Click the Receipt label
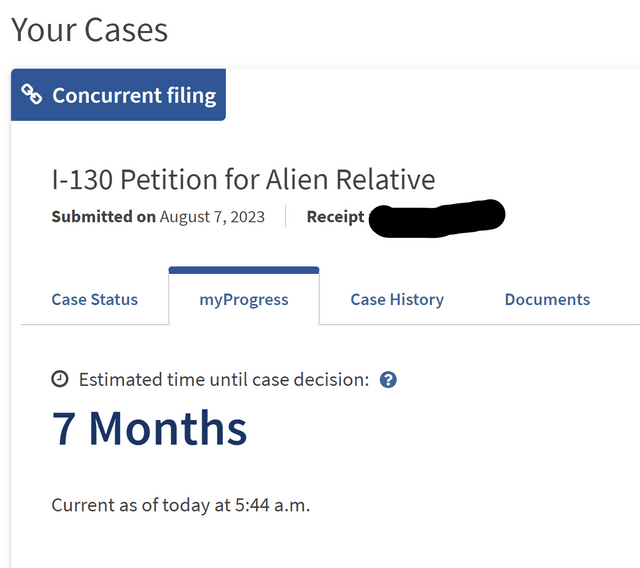The width and height of the screenshot is (640, 568). [x=336, y=217]
